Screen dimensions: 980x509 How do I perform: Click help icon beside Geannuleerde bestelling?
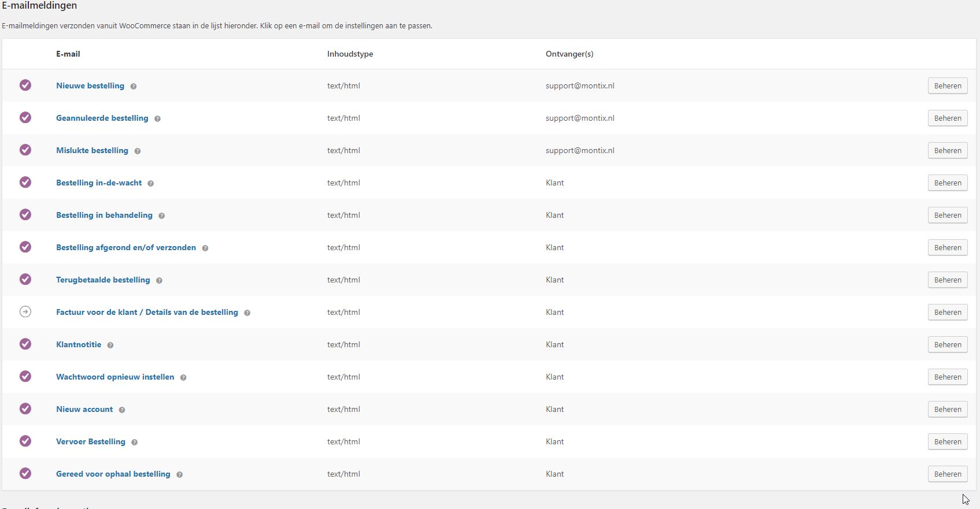[x=157, y=118]
